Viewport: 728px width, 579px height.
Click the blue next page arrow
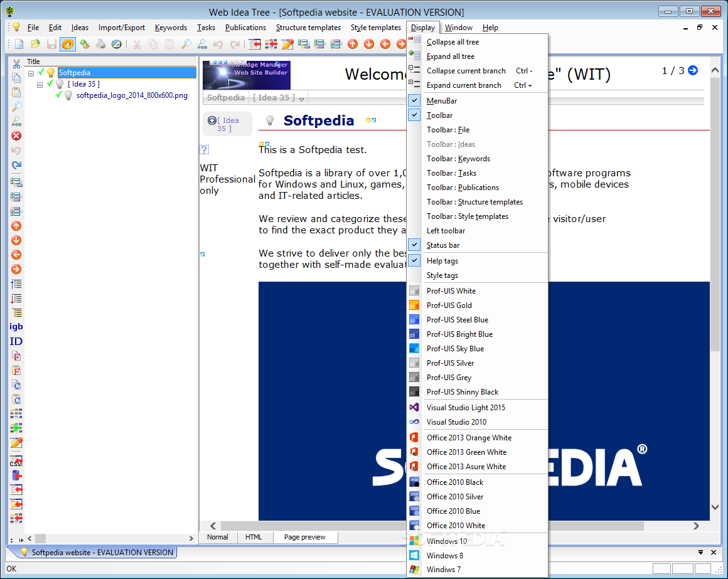(x=693, y=70)
